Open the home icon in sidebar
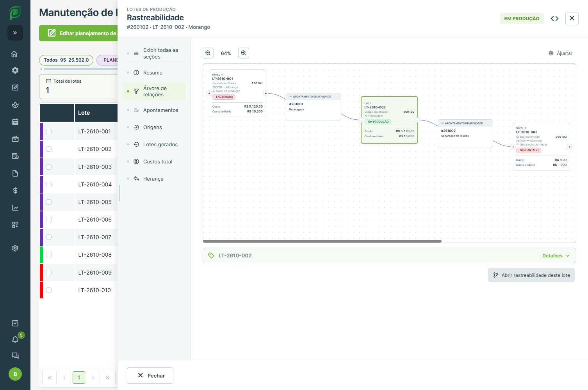Viewport: 588px width, 390px height. (x=15, y=54)
